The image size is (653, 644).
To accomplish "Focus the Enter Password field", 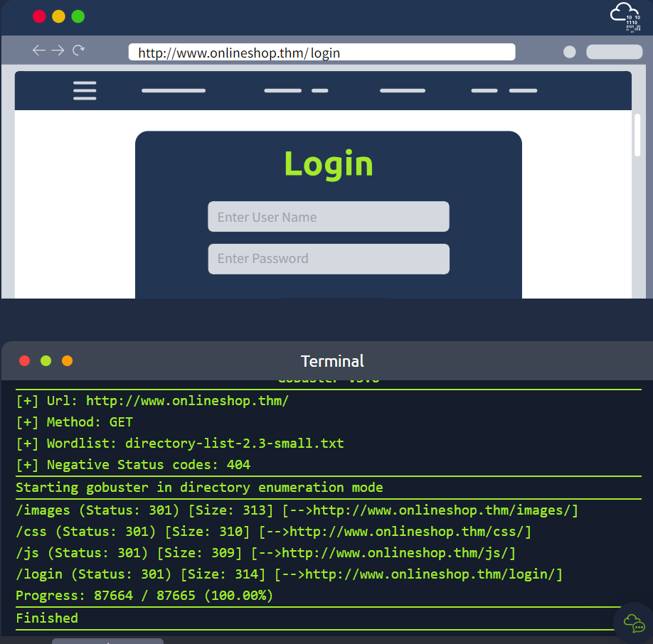I will click(328, 259).
